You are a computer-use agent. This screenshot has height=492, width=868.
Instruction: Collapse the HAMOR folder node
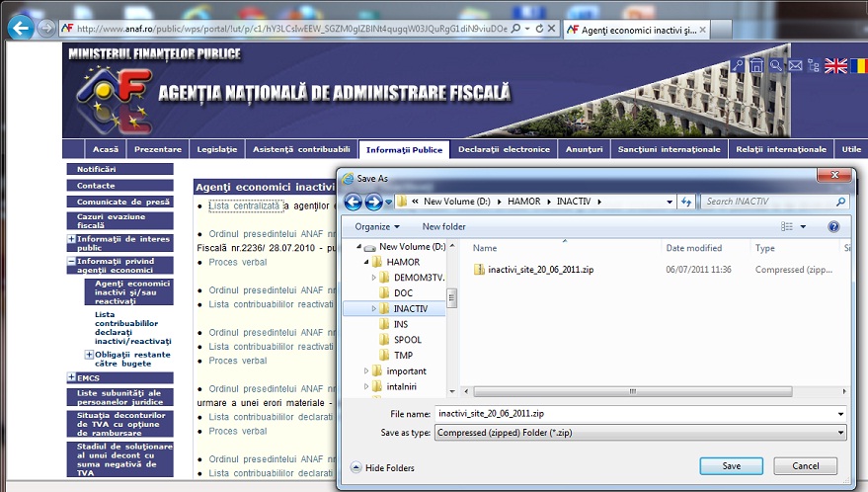(x=366, y=262)
